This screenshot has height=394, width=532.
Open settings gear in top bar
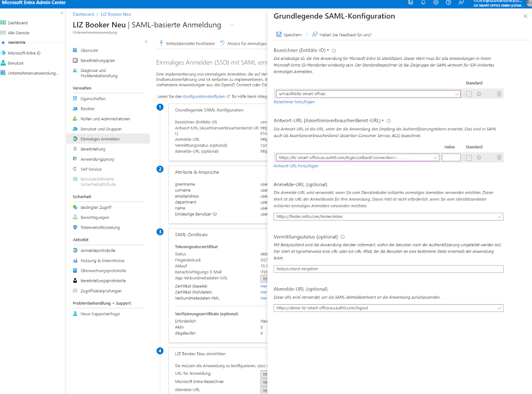pos(436,3)
